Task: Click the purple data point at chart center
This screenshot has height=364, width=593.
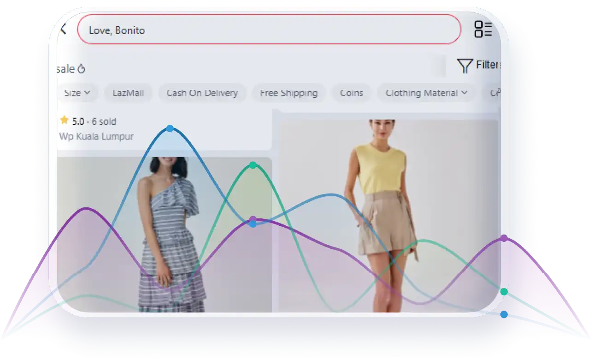Action: [252, 219]
